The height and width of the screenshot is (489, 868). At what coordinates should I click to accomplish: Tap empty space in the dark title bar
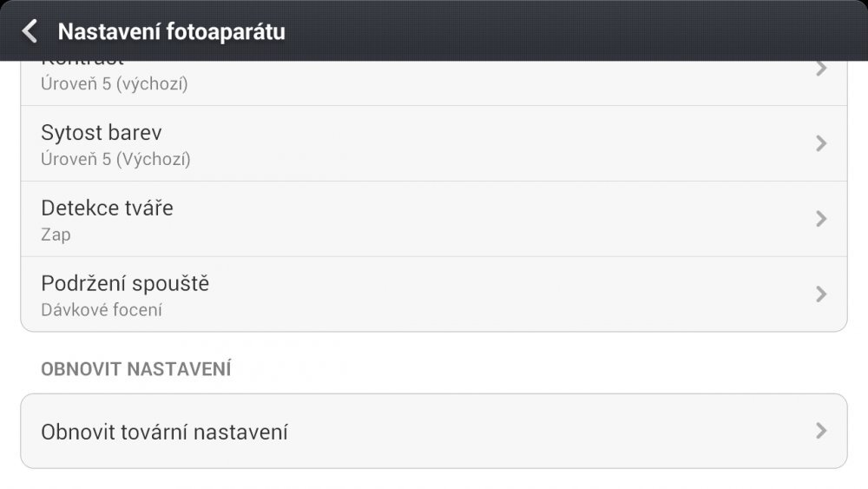pyautogui.click(x=564, y=32)
